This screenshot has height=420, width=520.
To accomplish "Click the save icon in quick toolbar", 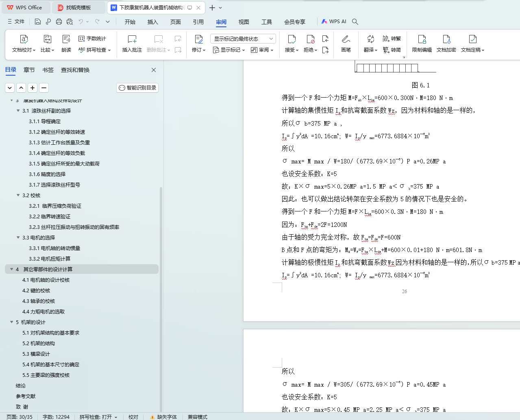I will point(38,22).
